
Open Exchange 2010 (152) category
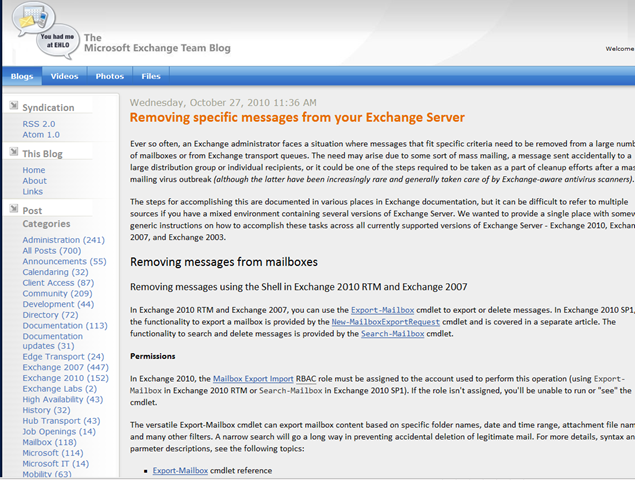coord(66,378)
